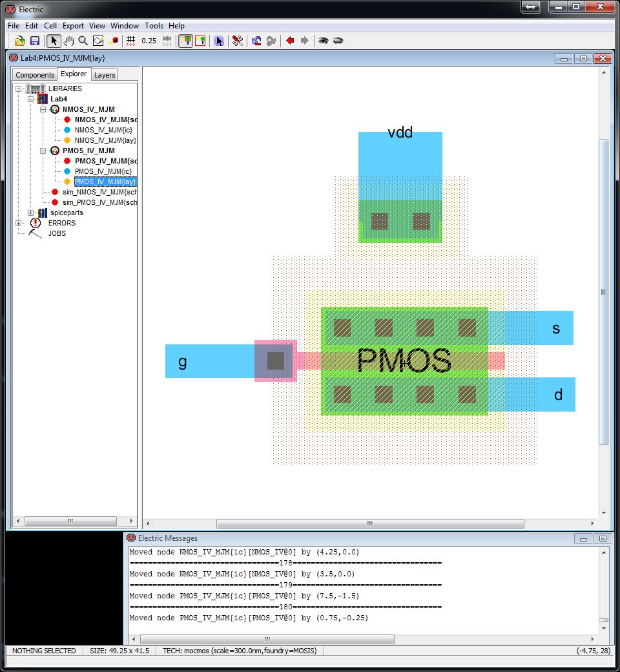The width and height of the screenshot is (620, 672).
Task: Expand the spiceparts library node
Action: click(31, 213)
